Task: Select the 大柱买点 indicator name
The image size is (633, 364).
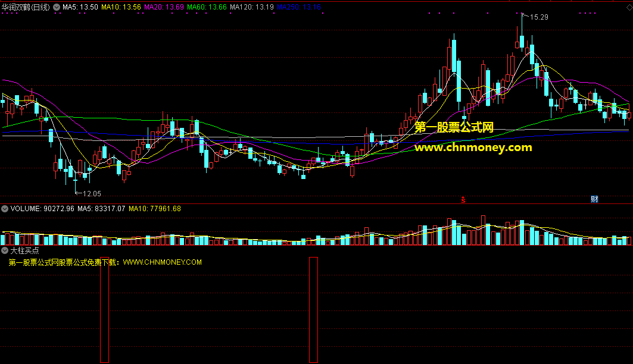Action: (24, 250)
